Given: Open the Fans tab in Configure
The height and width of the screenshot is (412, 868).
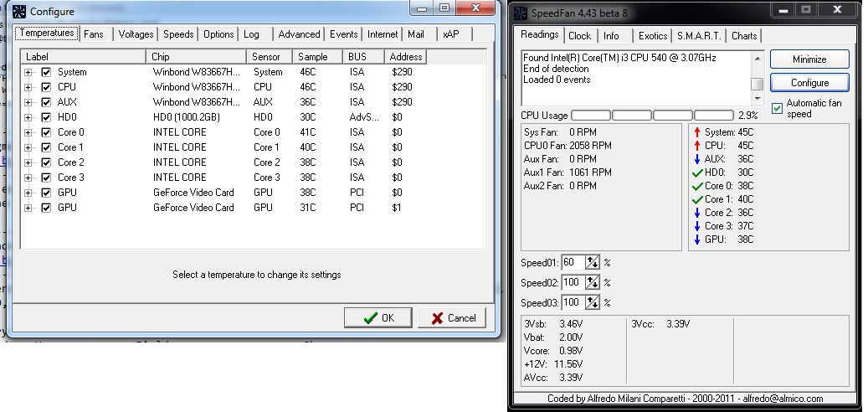Looking at the screenshot, I should click(96, 34).
